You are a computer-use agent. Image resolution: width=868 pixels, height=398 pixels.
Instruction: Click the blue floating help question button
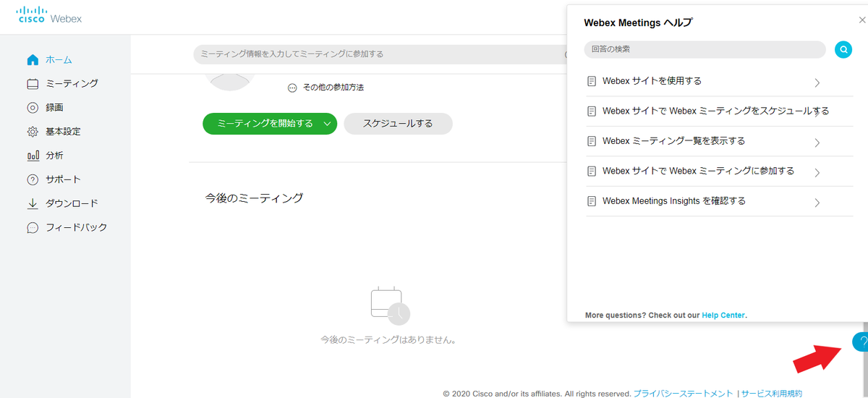[x=861, y=342]
